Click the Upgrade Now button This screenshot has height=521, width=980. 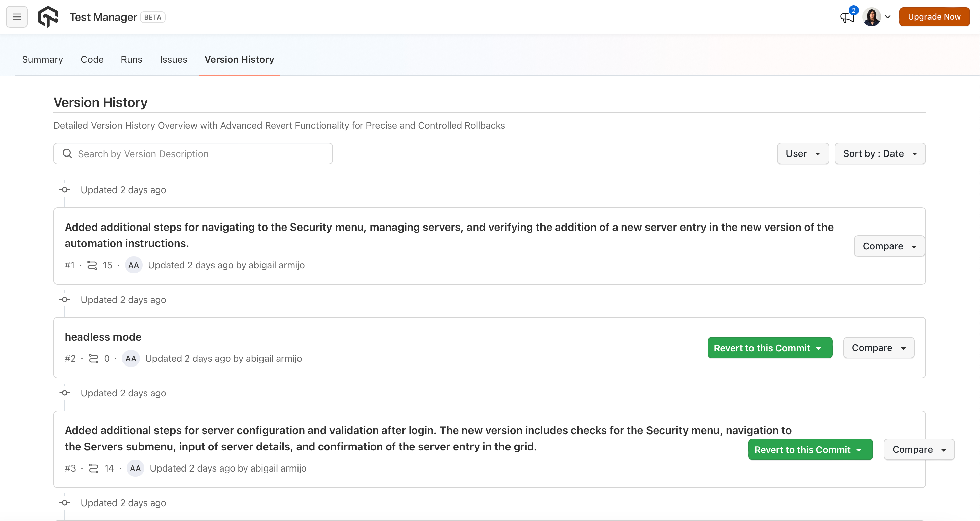[x=934, y=17]
